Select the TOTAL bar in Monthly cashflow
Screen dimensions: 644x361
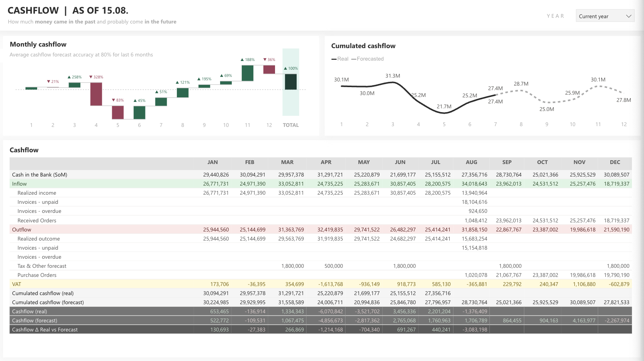pyautogui.click(x=291, y=81)
